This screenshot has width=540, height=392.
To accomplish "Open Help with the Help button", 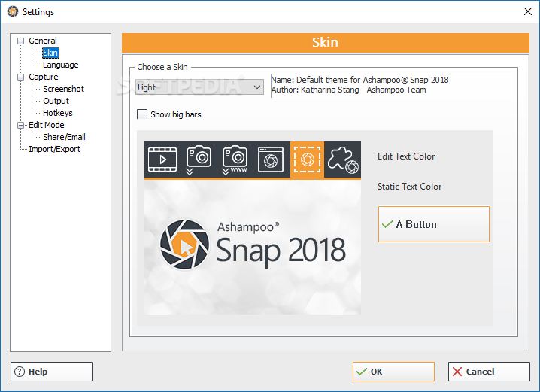I will pyautogui.click(x=51, y=372).
